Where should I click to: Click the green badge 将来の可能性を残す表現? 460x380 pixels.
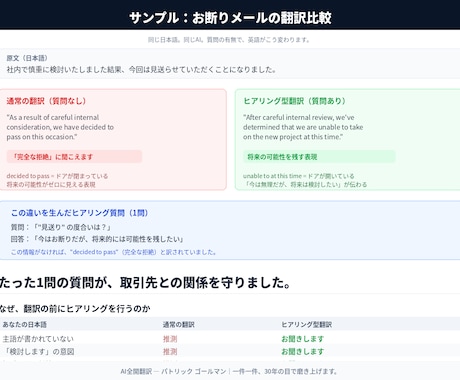(319, 157)
